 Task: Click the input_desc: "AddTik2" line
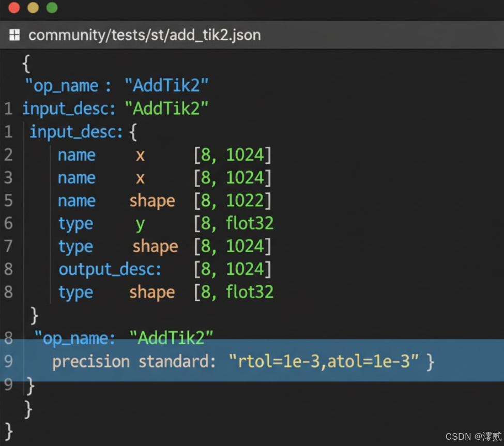(115, 109)
